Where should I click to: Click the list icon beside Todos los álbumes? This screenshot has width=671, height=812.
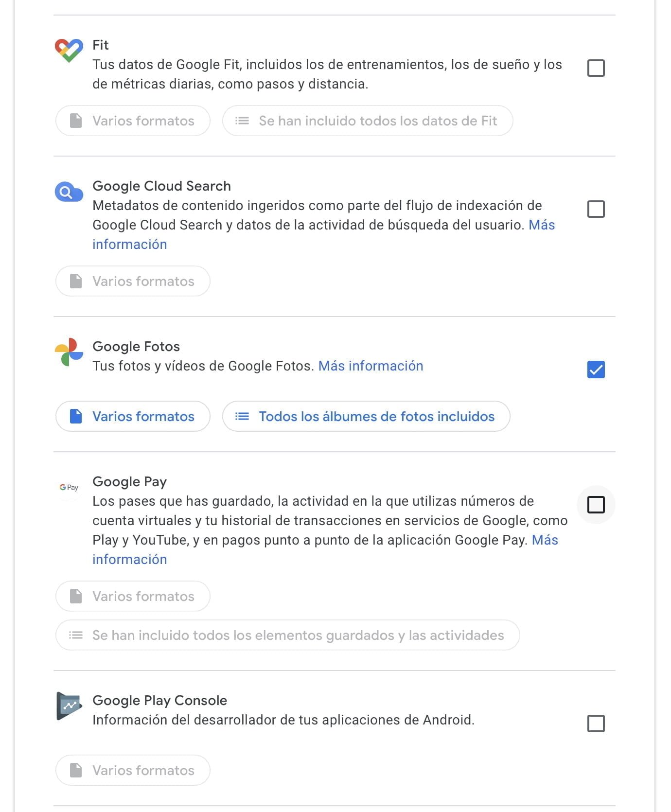tap(242, 416)
